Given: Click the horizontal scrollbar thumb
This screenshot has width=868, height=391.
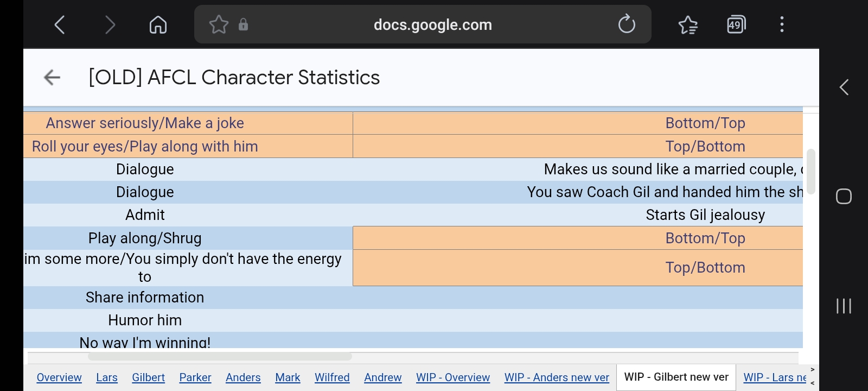Looking at the screenshot, I should point(220,357).
